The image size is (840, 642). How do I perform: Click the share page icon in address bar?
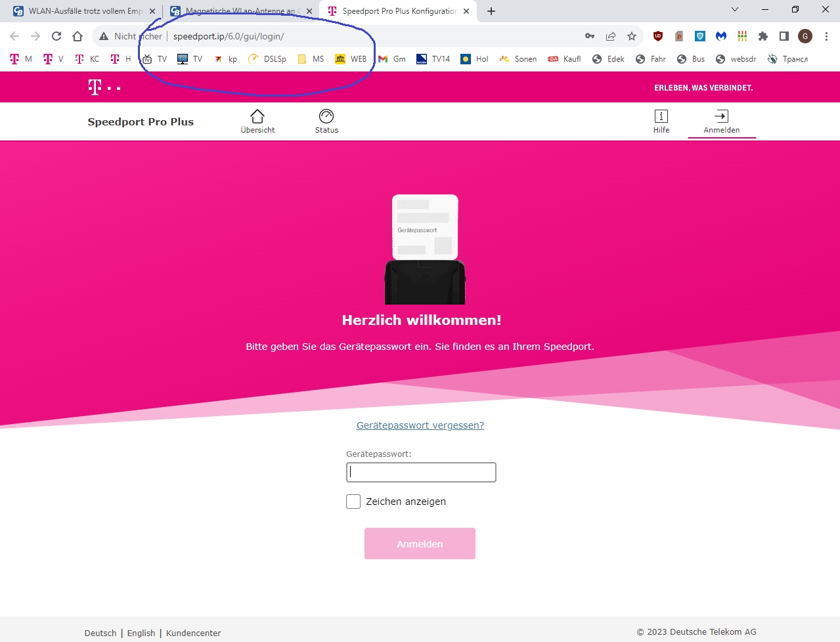[611, 36]
